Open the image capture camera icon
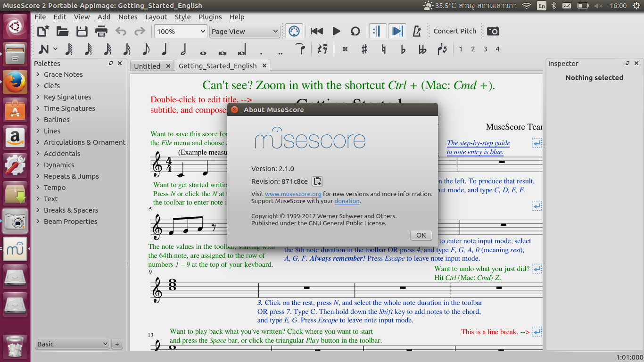644x362 pixels. click(492, 31)
